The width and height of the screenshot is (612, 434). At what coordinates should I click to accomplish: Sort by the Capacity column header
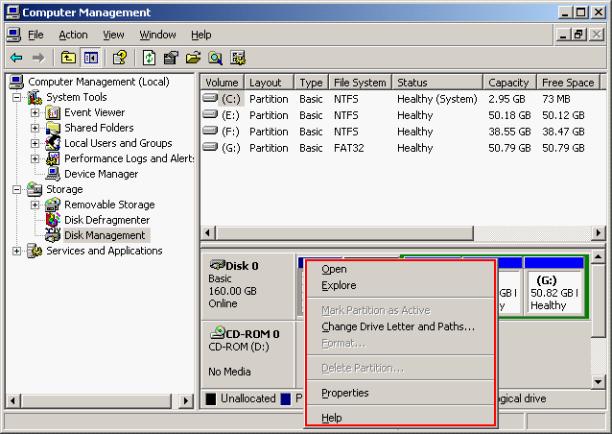coord(509,82)
